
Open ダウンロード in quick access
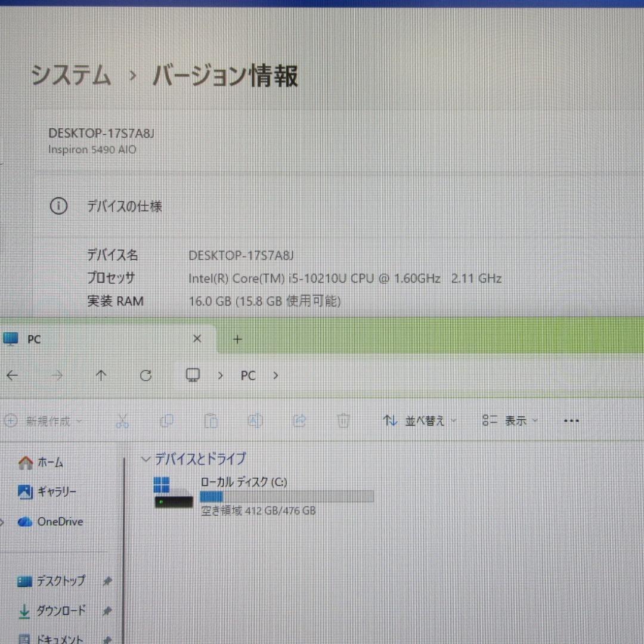coord(52,611)
